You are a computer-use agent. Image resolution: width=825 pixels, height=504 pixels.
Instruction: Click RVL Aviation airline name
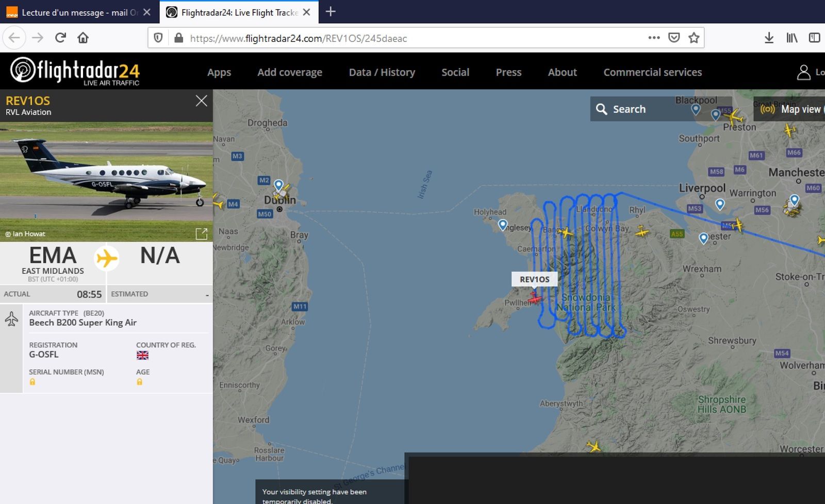[28, 112]
